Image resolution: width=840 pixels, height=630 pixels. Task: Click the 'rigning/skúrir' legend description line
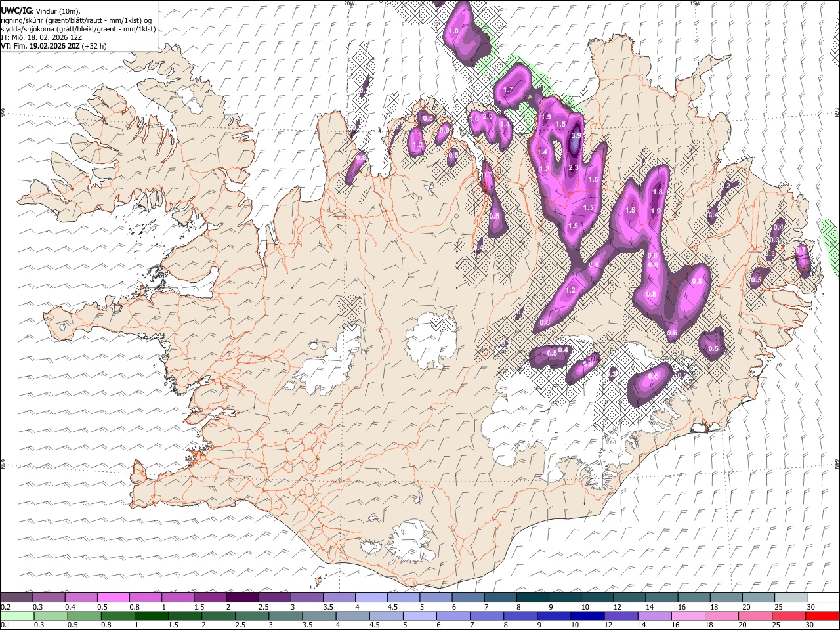pos(76,20)
